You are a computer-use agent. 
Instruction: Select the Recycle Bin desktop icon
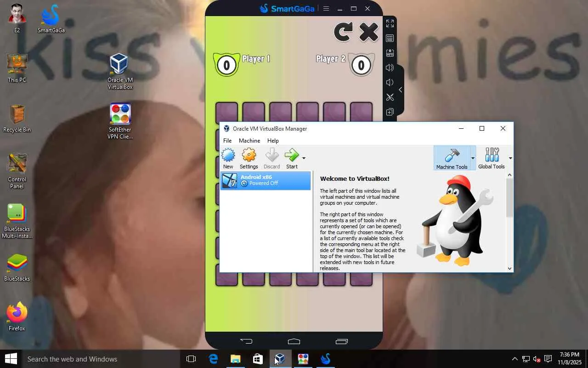17,118
